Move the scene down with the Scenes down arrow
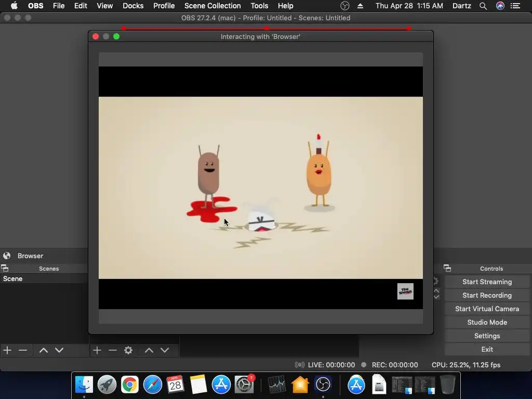Viewport: 532px width, 399px height. tap(59, 350)
